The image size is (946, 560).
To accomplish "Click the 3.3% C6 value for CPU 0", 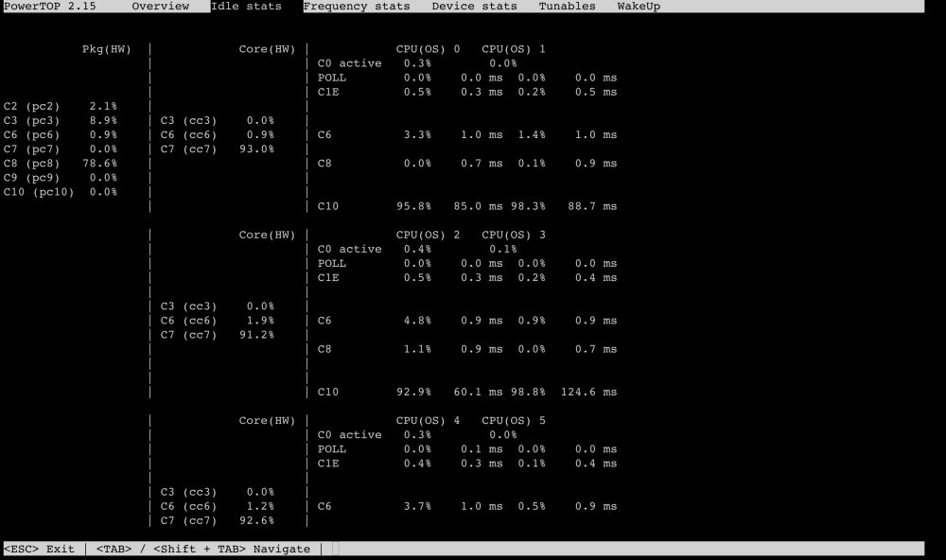I will (x=417, y=134).
